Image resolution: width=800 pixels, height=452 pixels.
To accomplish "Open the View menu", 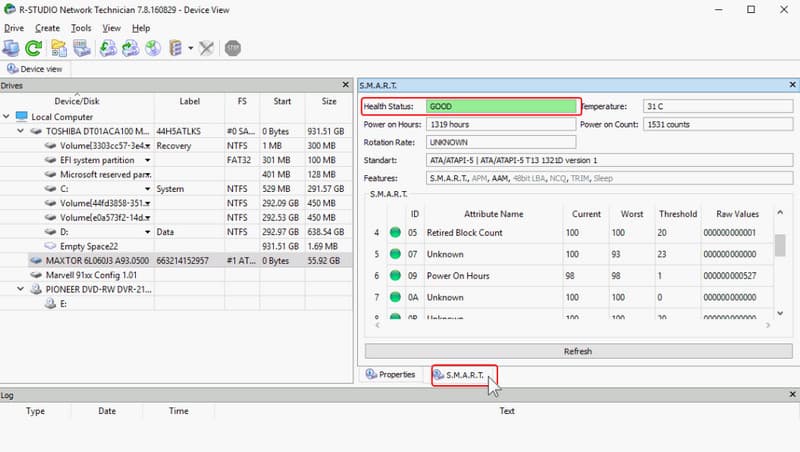I will 111,28.
